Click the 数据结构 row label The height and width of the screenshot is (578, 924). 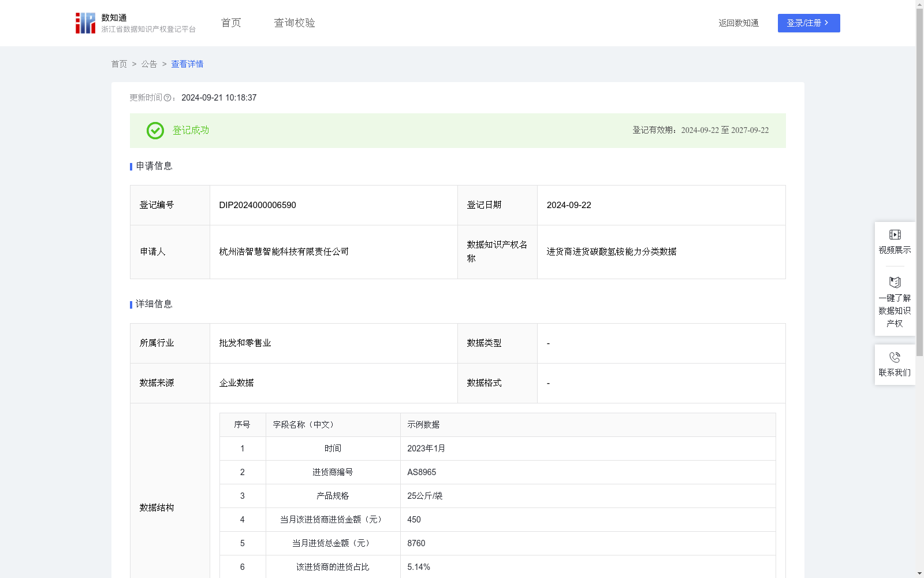point(157,507)
